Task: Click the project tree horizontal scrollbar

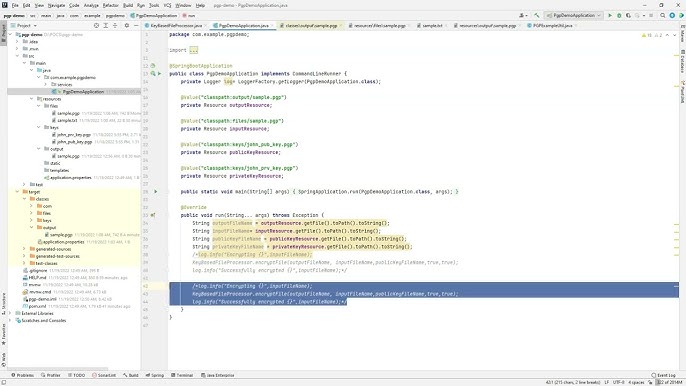Action: 58,369
